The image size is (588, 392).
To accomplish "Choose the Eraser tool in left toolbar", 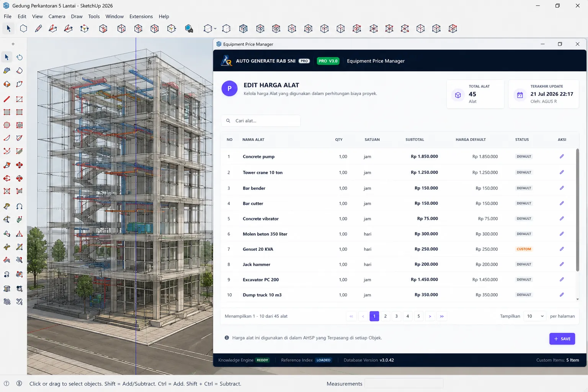I will coord(20,70).
